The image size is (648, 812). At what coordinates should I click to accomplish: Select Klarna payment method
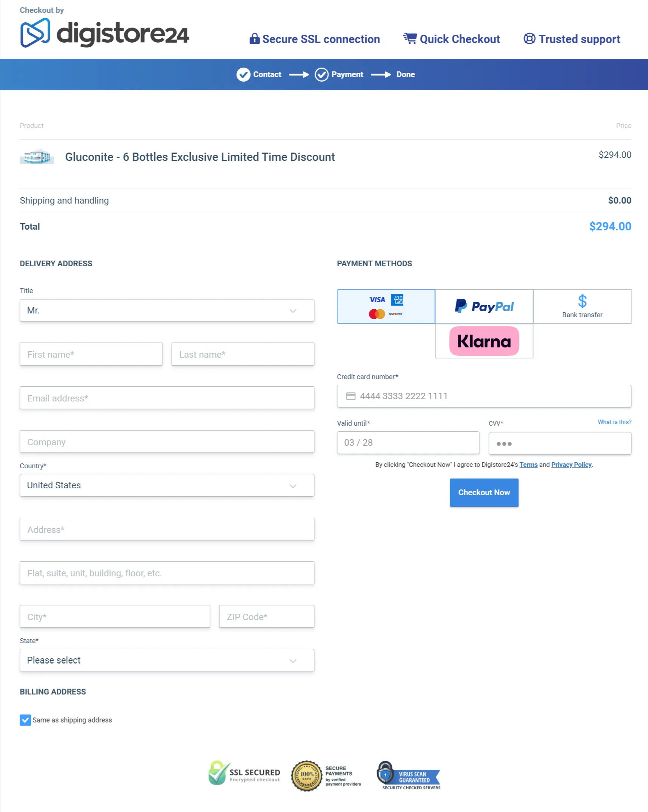[484, 341]
